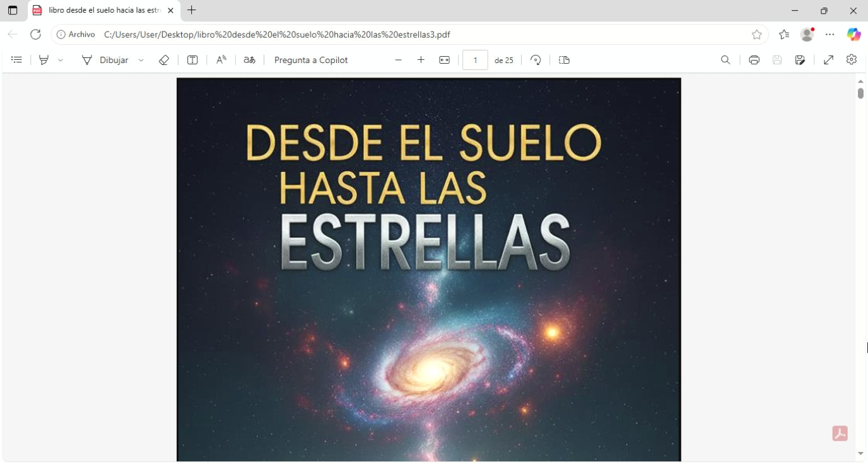Open search in PDF document
The width and height of the screenshot is (868, 464).
click(725, 60)
